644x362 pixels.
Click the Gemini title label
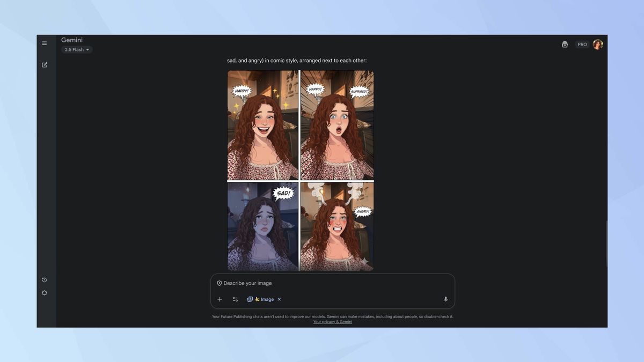[x=72, y=40]
